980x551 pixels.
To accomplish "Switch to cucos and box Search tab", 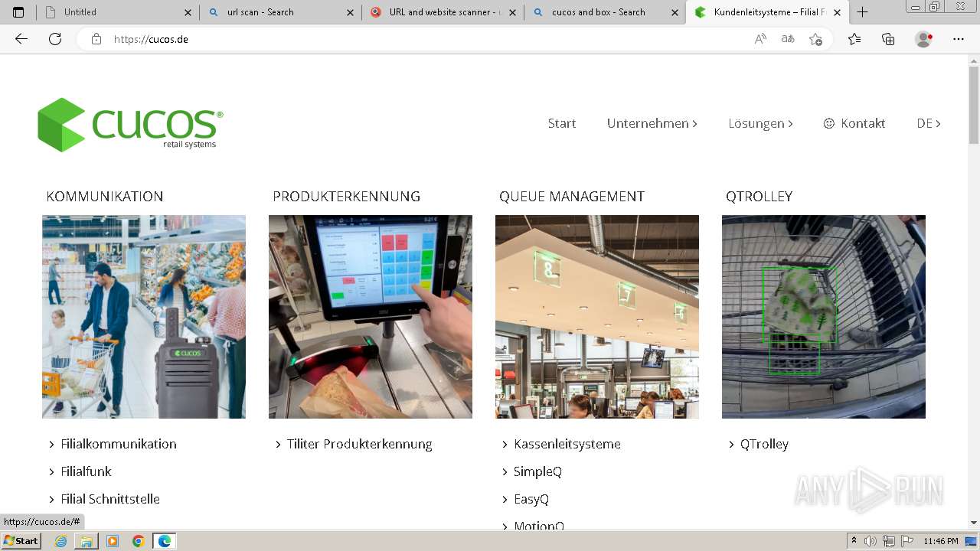I will pyautogui.click(x=605, y=12).
